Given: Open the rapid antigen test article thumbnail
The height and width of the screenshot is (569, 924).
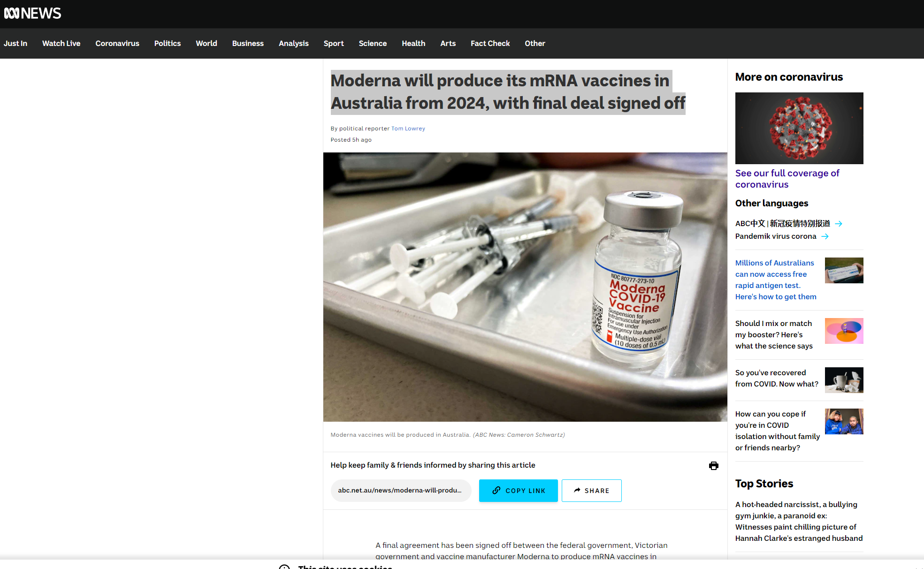Looking at the screenshot, I should [844, 270].
